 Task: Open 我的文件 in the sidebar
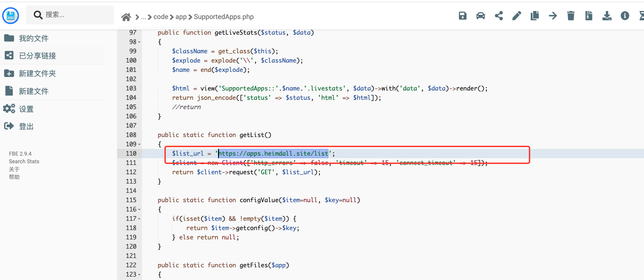coord(33,38)
